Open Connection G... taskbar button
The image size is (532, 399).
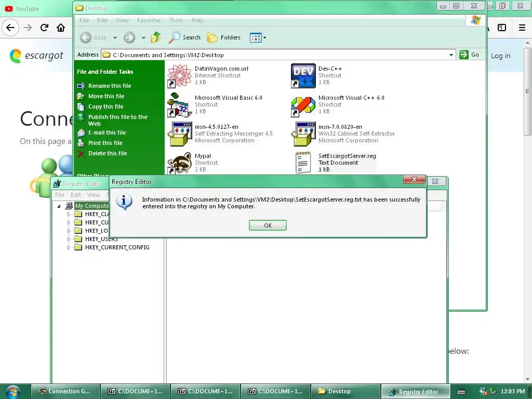pos(66,391)
